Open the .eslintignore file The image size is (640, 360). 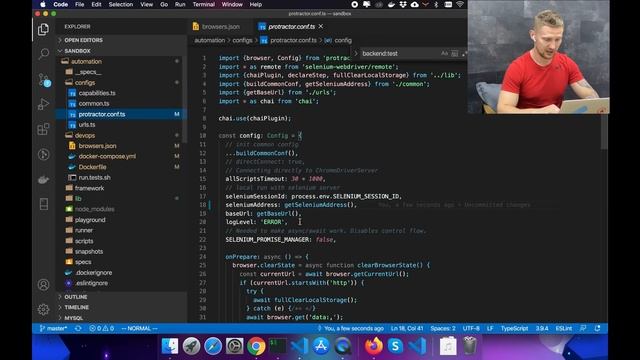click(92, 283)
